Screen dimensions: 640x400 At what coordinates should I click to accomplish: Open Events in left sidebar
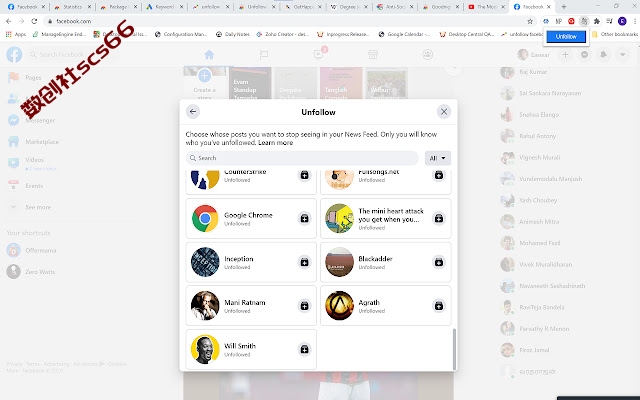tap(34, 186)
